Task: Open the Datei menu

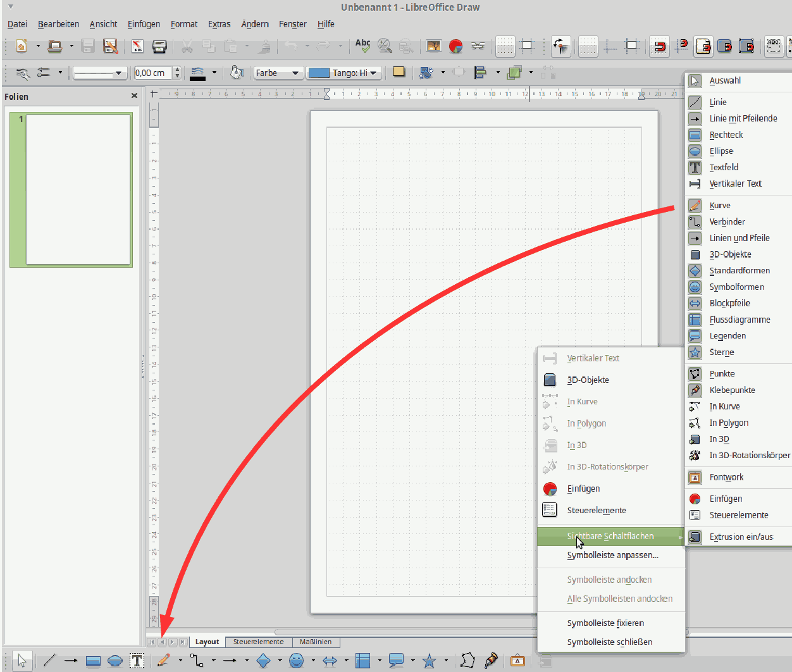Action: [17, 24]
